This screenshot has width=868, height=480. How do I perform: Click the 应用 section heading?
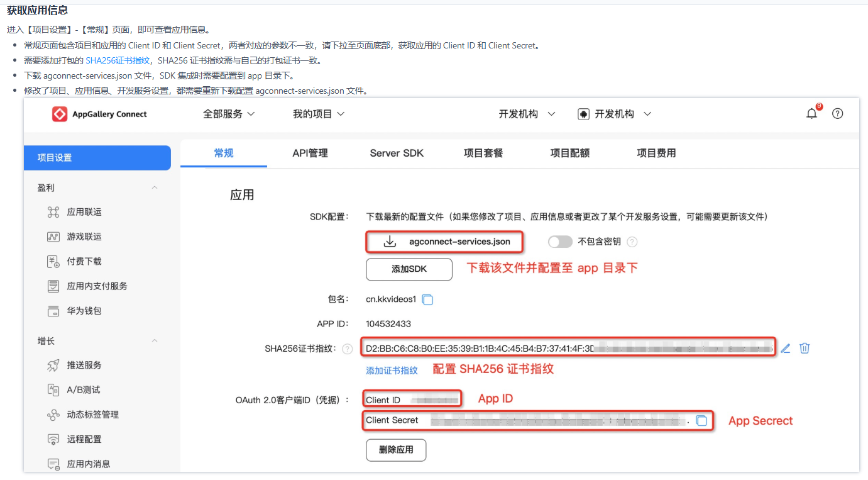[x=242, y=194]
